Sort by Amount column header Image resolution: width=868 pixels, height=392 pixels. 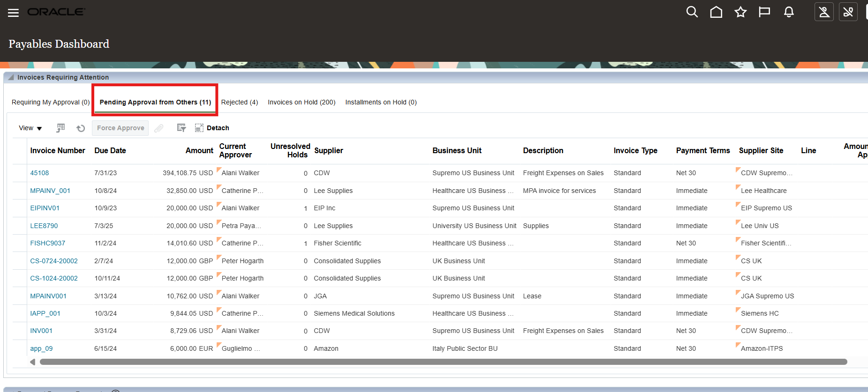(199, 150)
